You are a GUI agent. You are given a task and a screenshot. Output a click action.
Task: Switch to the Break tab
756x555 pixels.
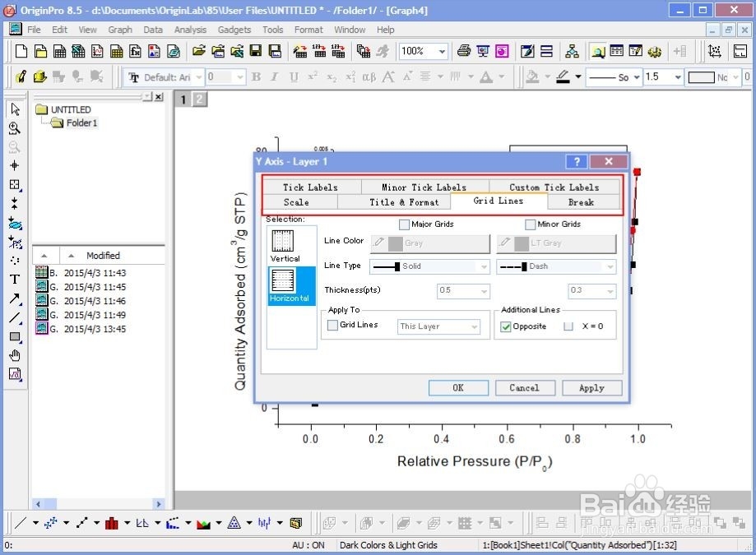pyautogui.click(x=581, y=202)
